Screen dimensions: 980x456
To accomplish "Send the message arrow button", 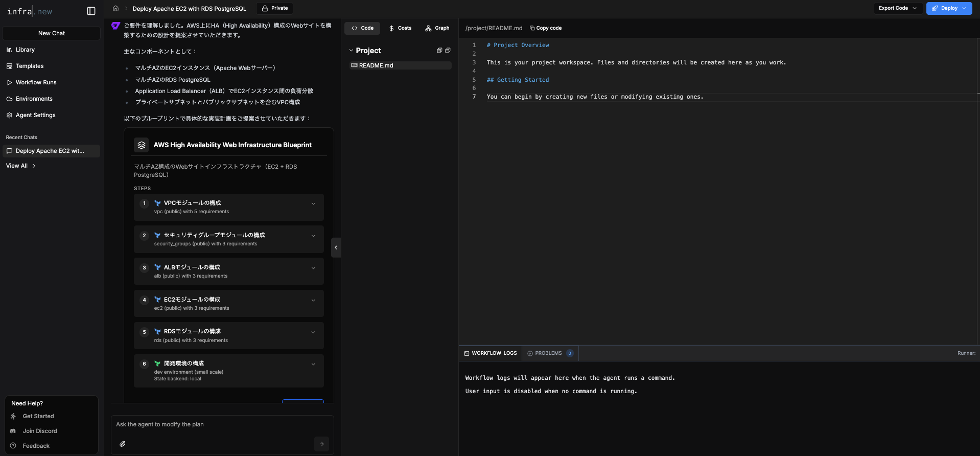I will pyautogui.click(x=321, y=444).
